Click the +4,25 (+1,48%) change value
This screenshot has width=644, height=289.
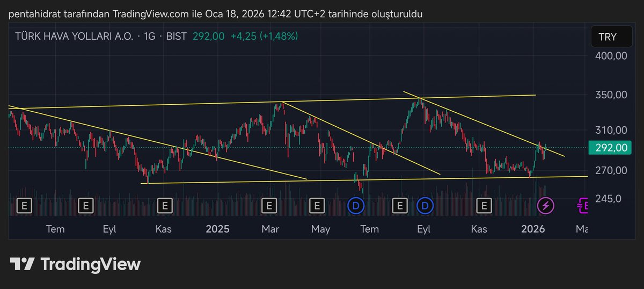point(264,37)
